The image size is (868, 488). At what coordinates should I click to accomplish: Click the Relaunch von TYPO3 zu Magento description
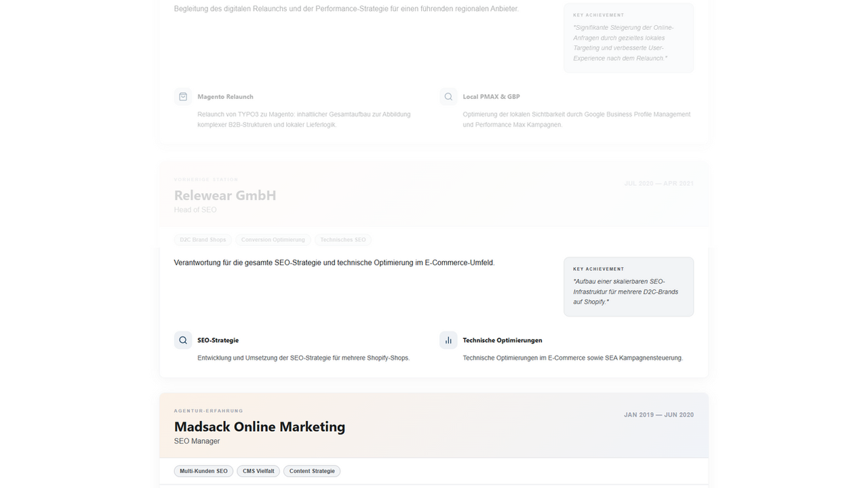coord(304,119)
